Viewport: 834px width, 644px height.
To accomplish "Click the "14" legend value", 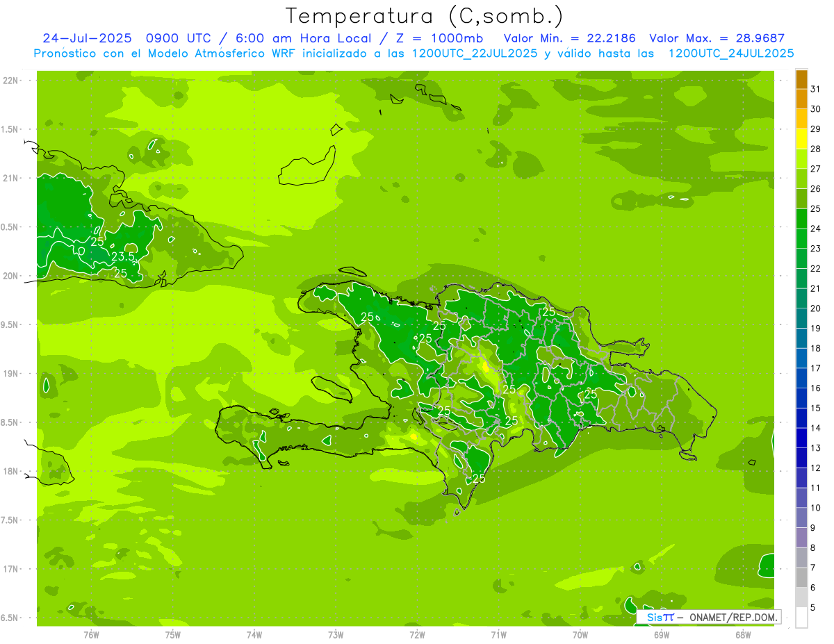I will (816, 428).
